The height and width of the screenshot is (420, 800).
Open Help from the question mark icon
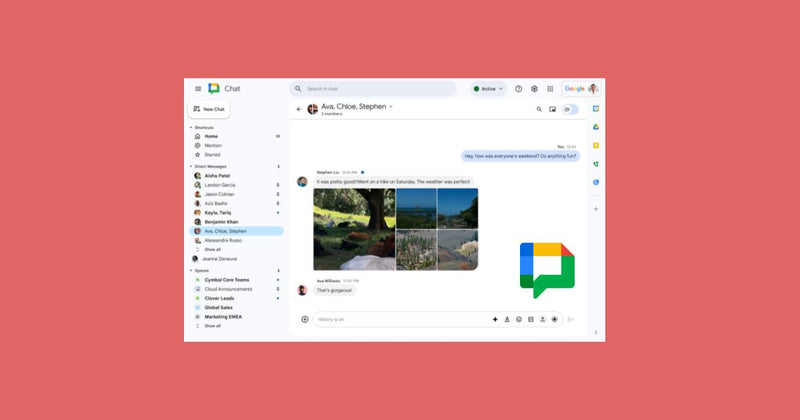[518, 89]
